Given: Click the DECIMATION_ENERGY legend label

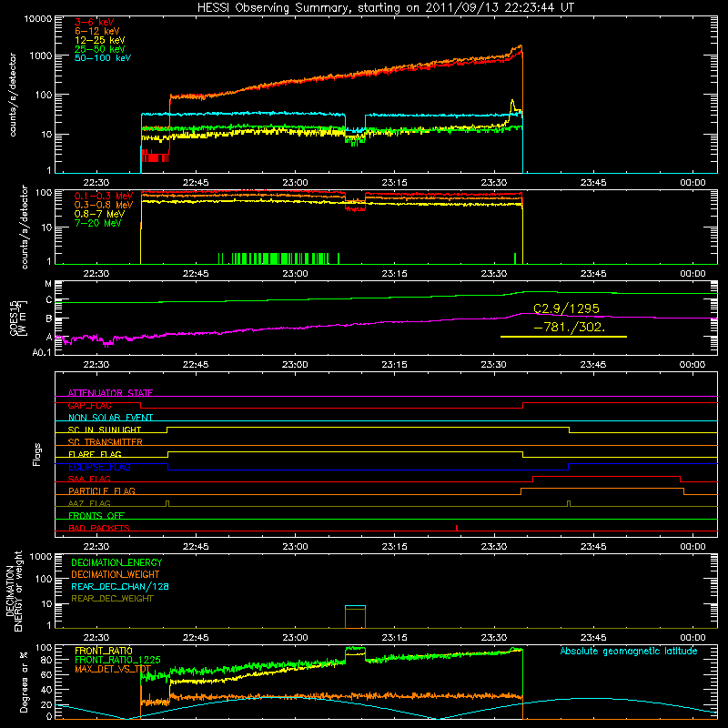Looking at the screenshot, I should [116, 562].
